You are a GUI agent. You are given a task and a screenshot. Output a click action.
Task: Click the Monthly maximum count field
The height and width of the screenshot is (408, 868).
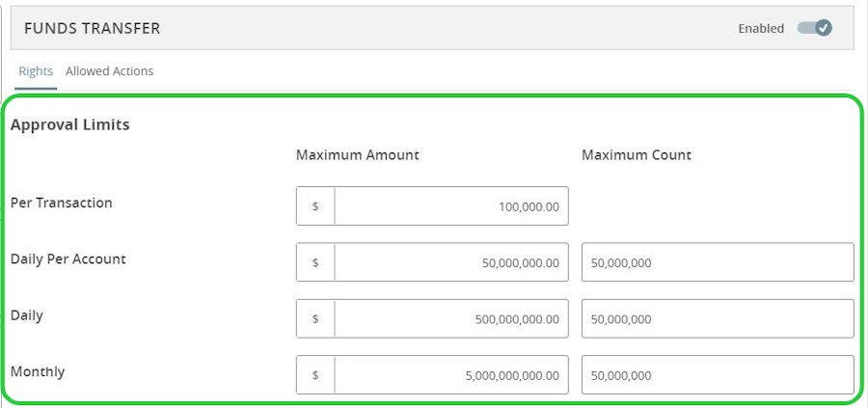(718, 375)
